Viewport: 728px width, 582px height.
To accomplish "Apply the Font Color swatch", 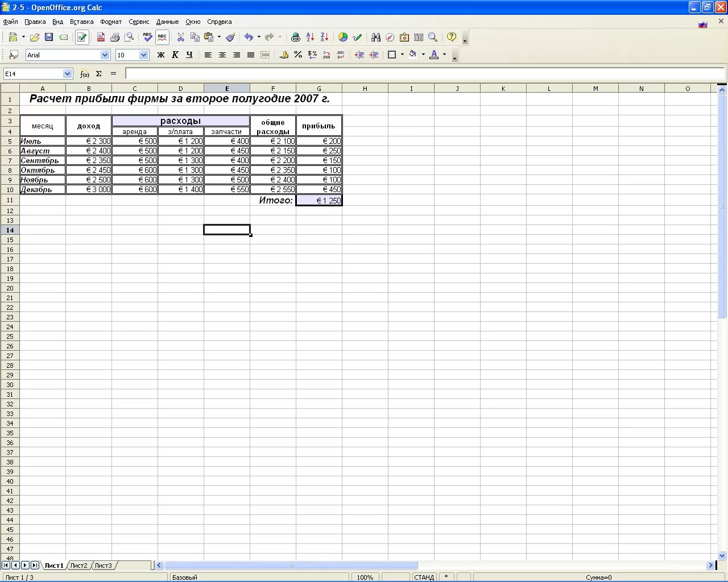I will click(434, 55).
